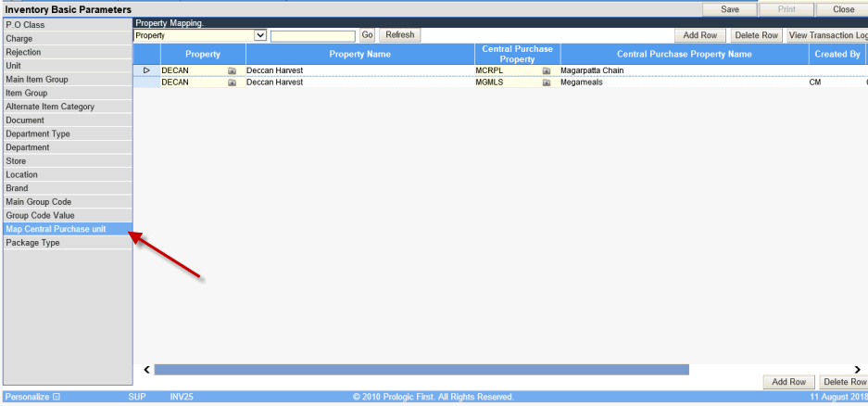Click Save in the top bar

coord(728,8)
